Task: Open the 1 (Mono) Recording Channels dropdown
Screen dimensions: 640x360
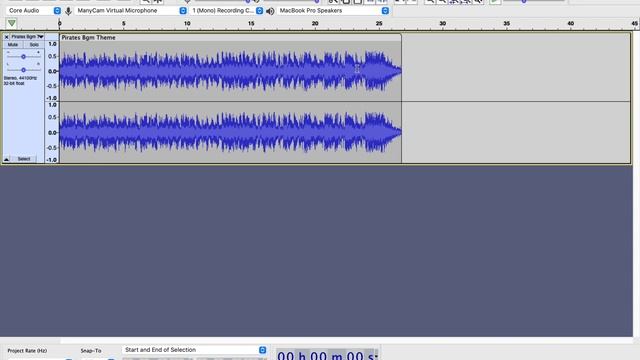Action: point(227,11)
